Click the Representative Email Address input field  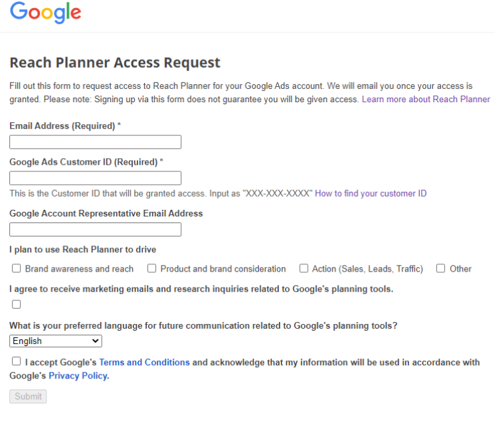click(x=95, y=230)
